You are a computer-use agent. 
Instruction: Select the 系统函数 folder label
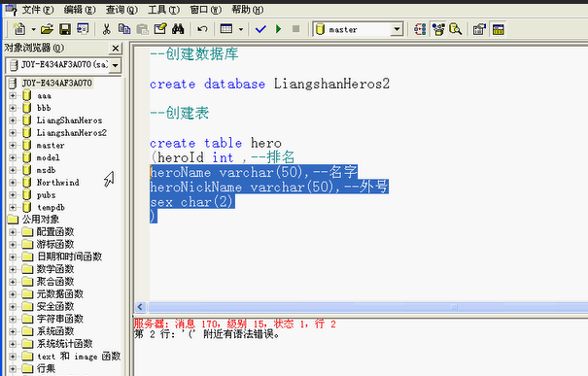[x=55, y=331]
